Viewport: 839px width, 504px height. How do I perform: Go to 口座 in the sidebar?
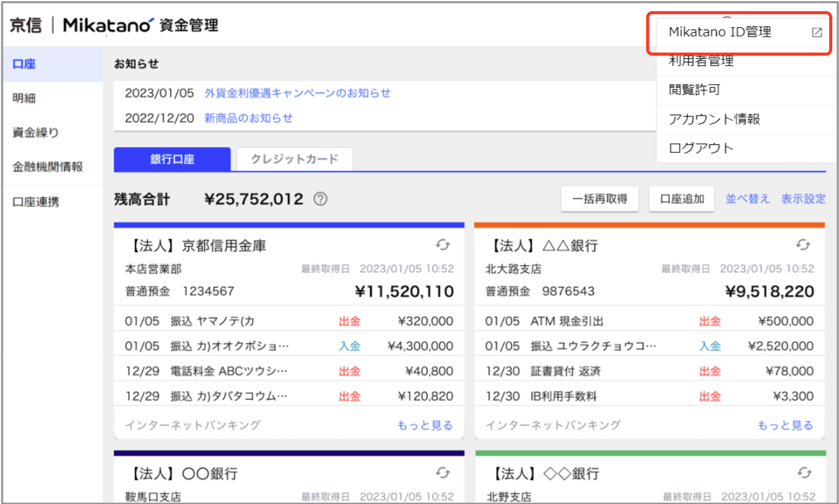(52, 64)
